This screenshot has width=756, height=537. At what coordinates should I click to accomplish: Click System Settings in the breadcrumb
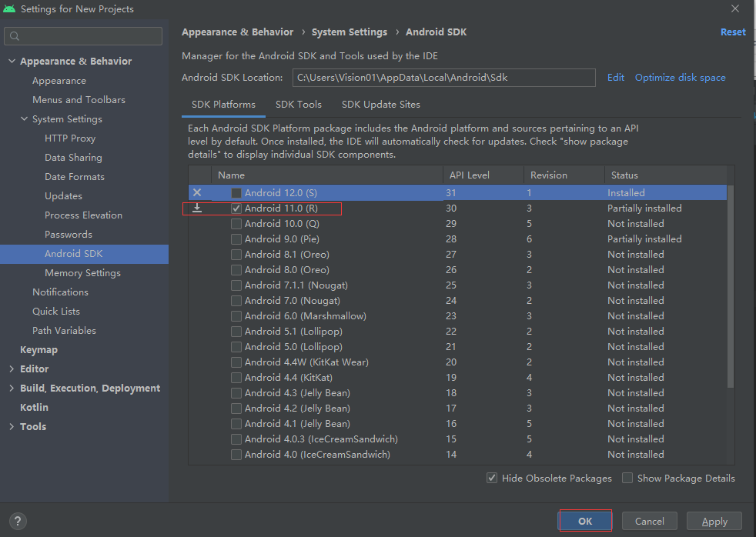pos(349,32)
